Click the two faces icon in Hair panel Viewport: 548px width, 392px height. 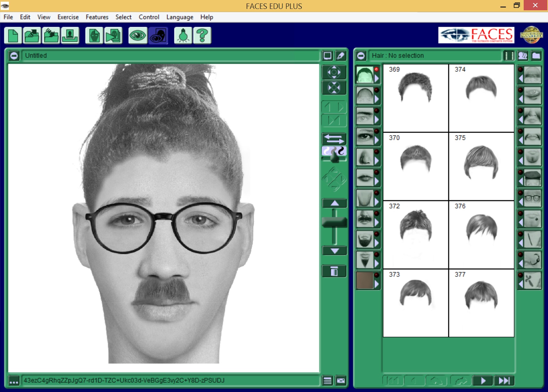pyautogui.click(x=523, y=56)
